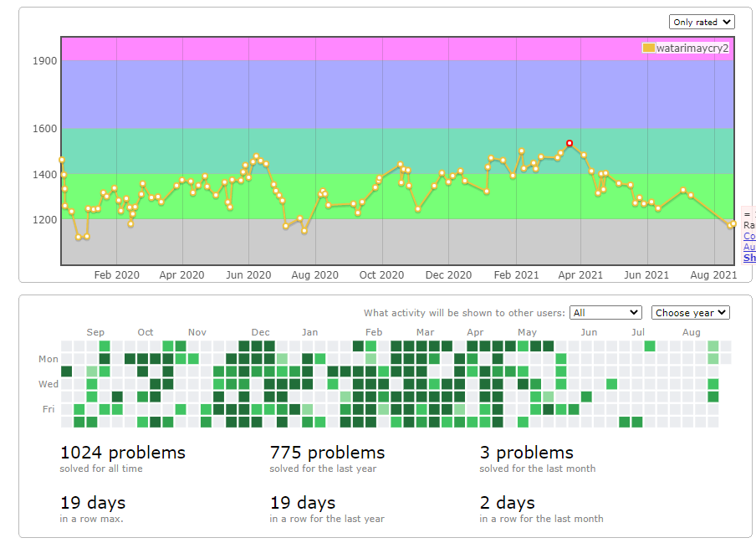This screenshot has height=543, width=756.
Task: Click the lone dark cell in the heatmap's first column
Action: click(67, 371)
